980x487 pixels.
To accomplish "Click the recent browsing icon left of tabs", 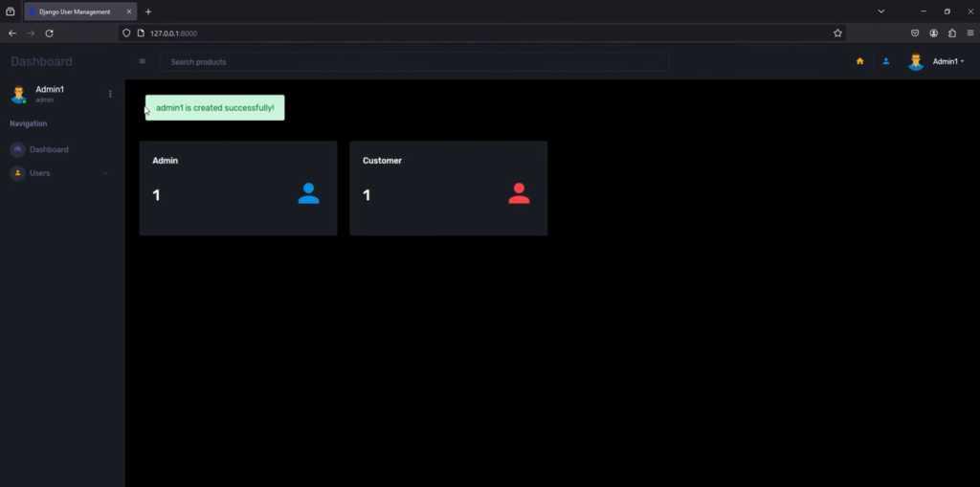I will coord(10,11).
